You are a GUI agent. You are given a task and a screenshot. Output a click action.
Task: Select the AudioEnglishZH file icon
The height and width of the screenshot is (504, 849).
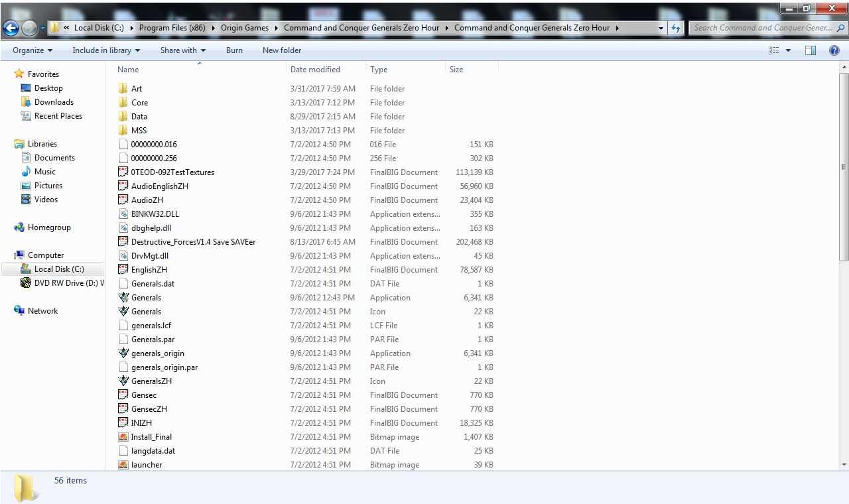click(x=123, y=186)
